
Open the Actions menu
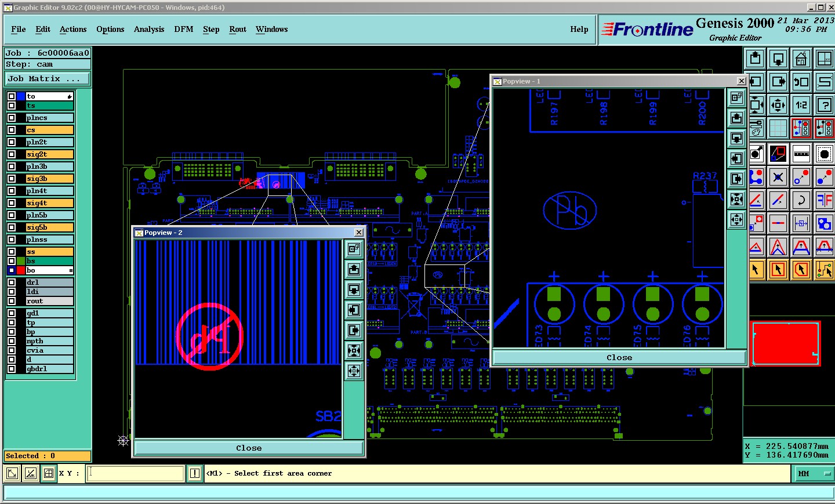(73, 29)
